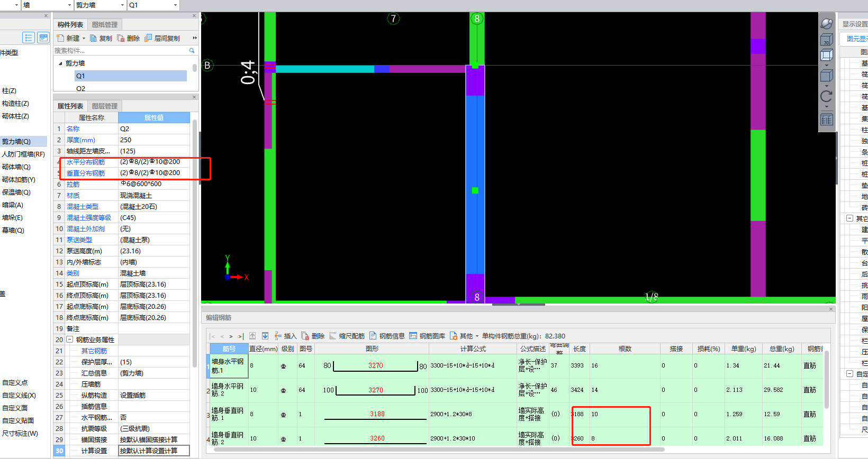Click the wireframe cube view icon
The width and height of the screenshot is (868, 459).
click(827, 54)
